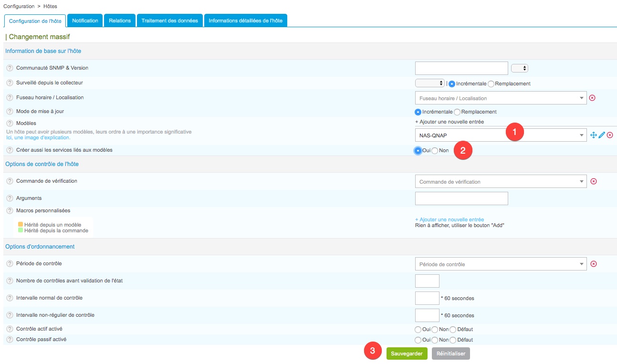Focus the Arguments input field

tap(461, 198)
